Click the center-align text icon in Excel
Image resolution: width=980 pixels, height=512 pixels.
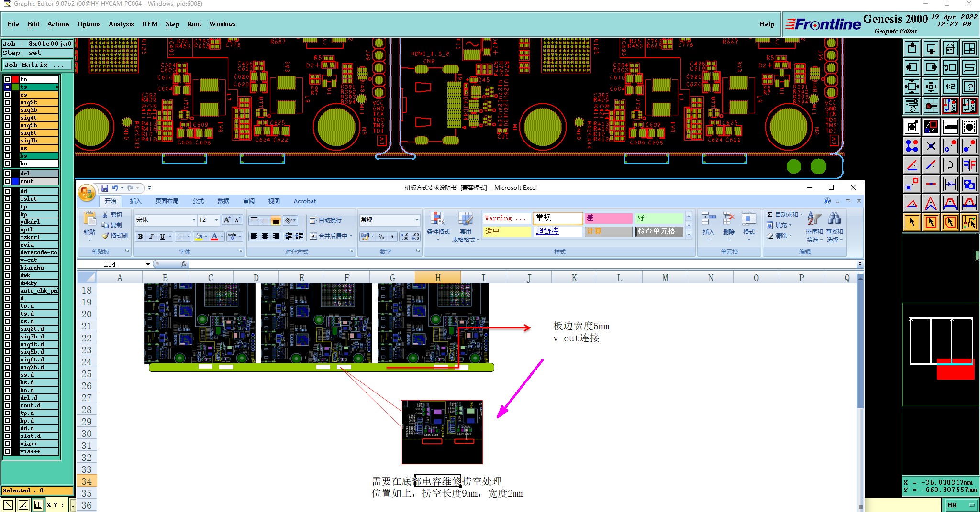[265, 236]
